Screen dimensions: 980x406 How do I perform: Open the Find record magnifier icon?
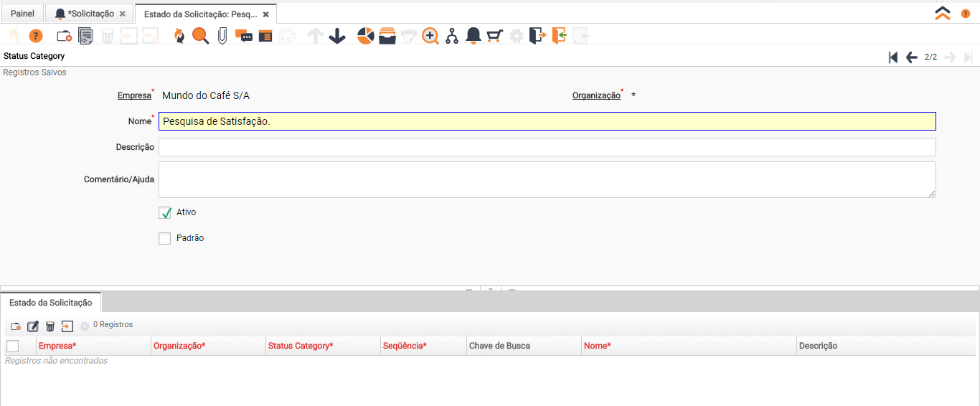pos(200,36)
